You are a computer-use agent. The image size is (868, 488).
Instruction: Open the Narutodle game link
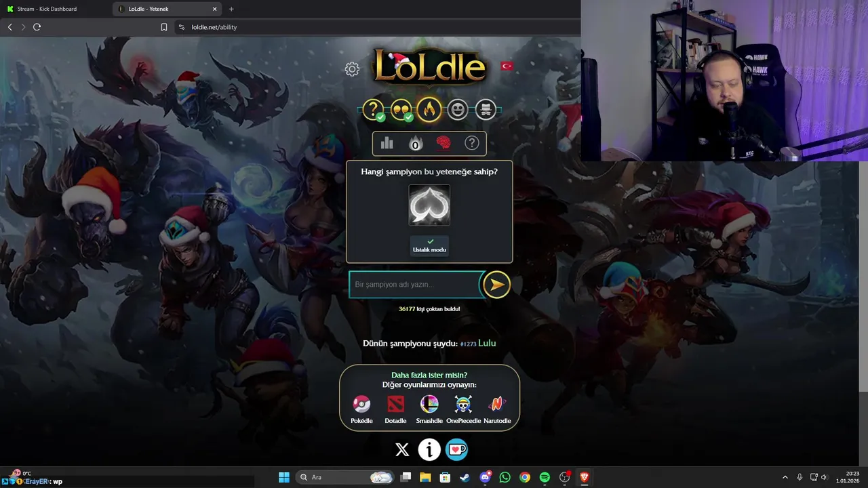pos(497,409)
